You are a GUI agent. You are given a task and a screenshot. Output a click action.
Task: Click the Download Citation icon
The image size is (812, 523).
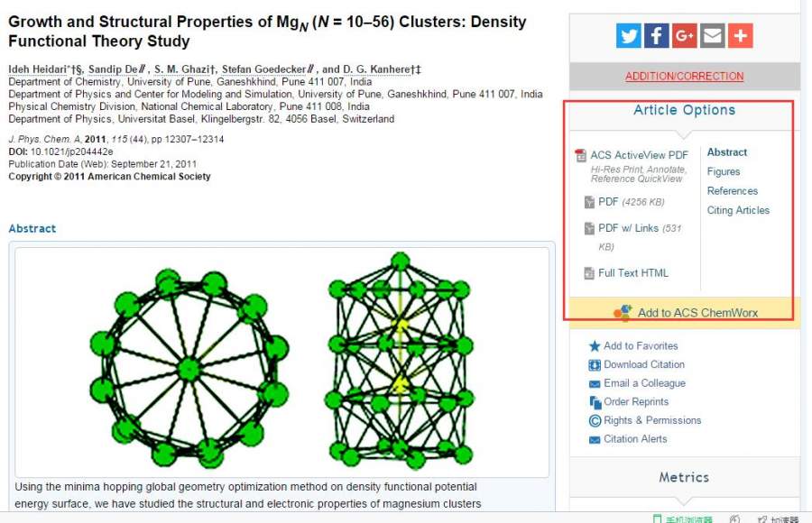tap(595, 365)
